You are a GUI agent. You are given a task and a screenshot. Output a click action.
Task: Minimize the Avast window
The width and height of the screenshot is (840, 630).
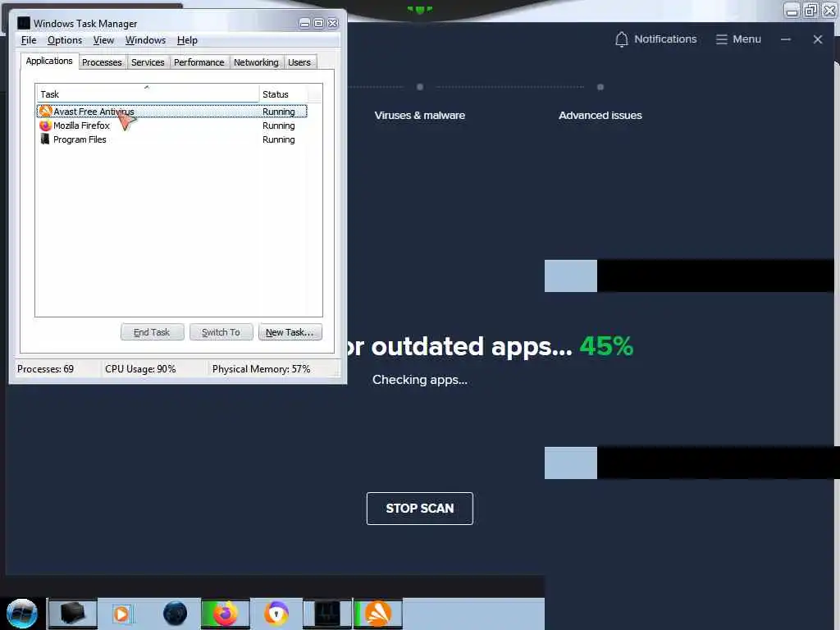786,39
